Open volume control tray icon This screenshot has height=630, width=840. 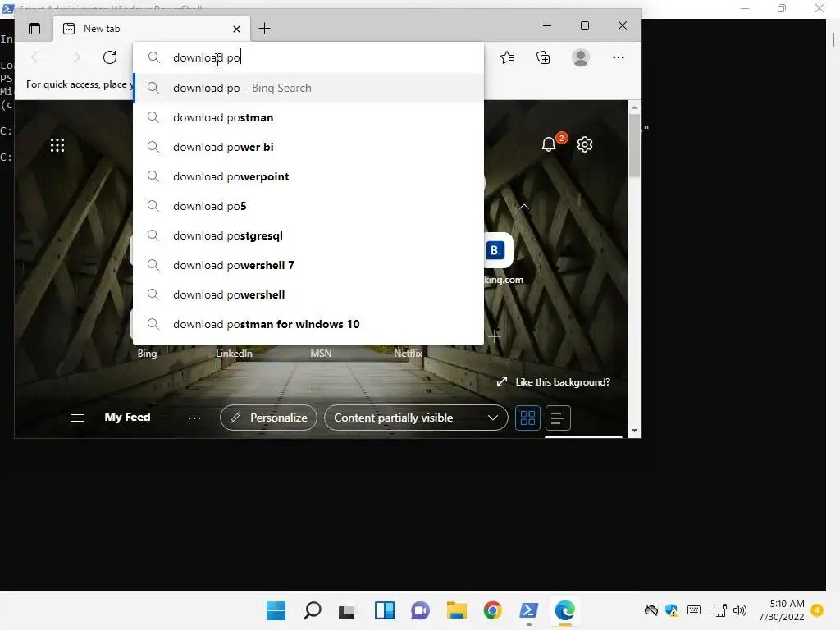coord(740,610)
